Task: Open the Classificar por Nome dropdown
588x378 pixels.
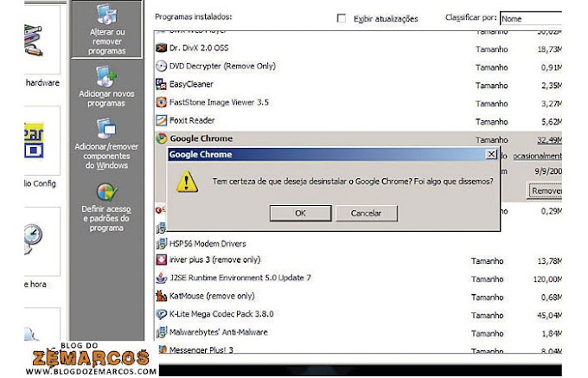Action: pos(531,18)
